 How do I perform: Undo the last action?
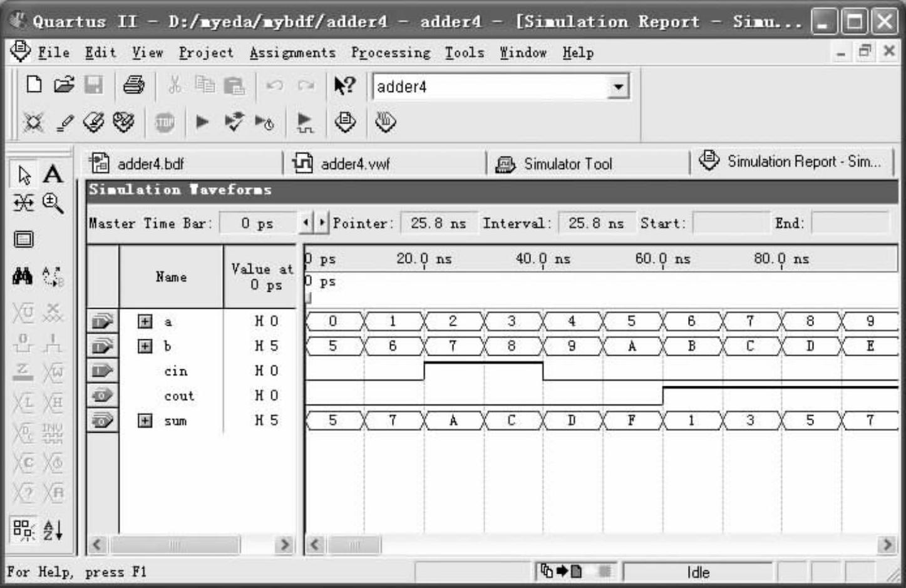tap(274, 85)
